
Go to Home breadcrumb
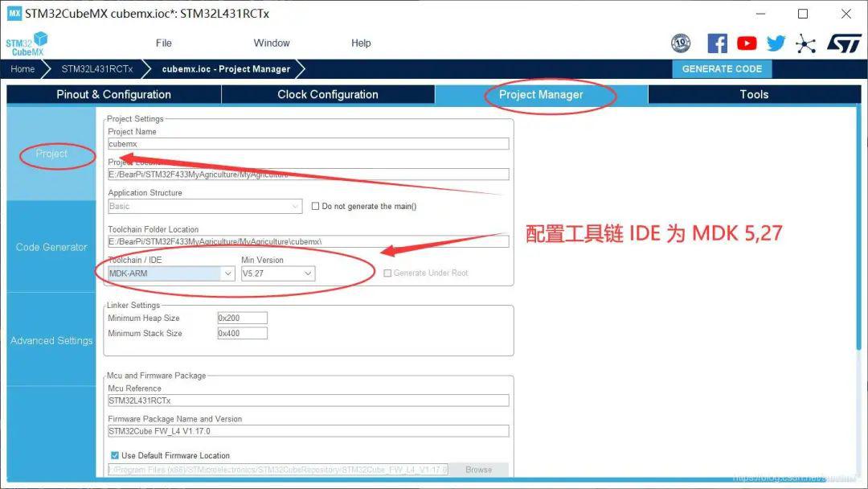23,69
